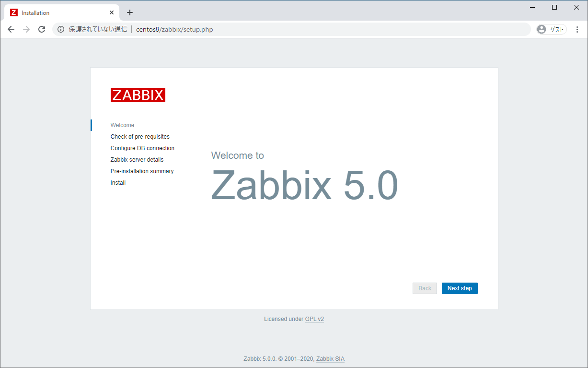The image size is (588, 368).
Task: Click the 'Welcome to' heading text
Action: [x=237, y=155]
